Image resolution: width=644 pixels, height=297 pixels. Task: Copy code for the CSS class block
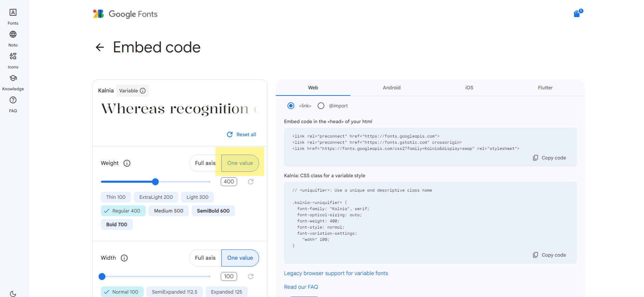coord(549,255)
